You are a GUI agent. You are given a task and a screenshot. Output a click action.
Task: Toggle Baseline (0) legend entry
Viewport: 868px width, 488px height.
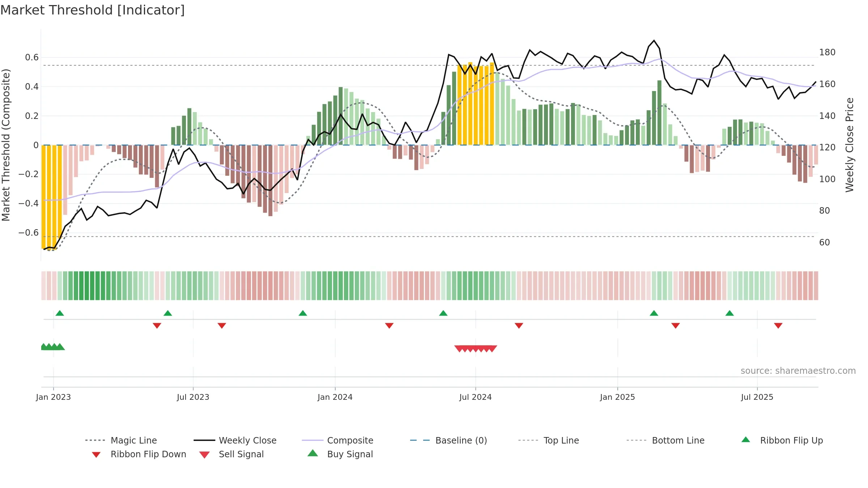pyautogui.click(x=448, y=440)
